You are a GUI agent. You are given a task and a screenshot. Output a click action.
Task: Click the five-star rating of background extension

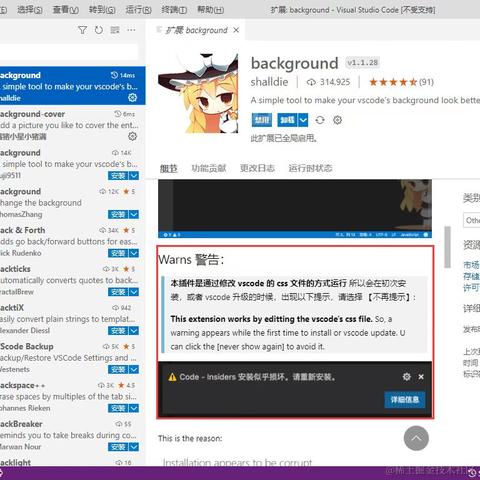pyautogui.click(x=393, y=82)
